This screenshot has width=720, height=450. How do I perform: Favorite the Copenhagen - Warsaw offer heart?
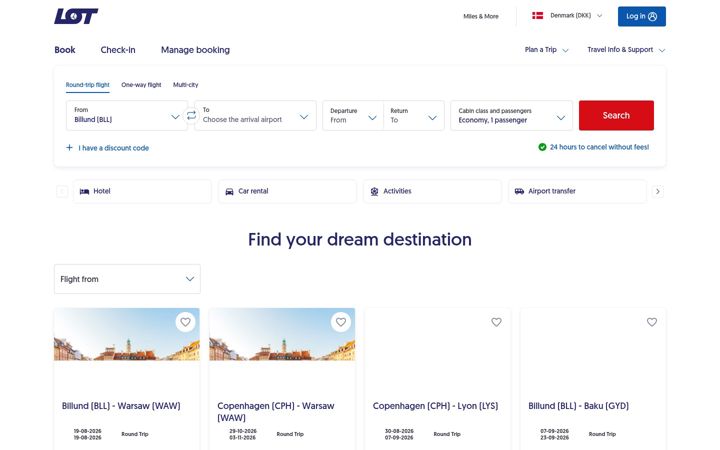(x=341, y=322)
